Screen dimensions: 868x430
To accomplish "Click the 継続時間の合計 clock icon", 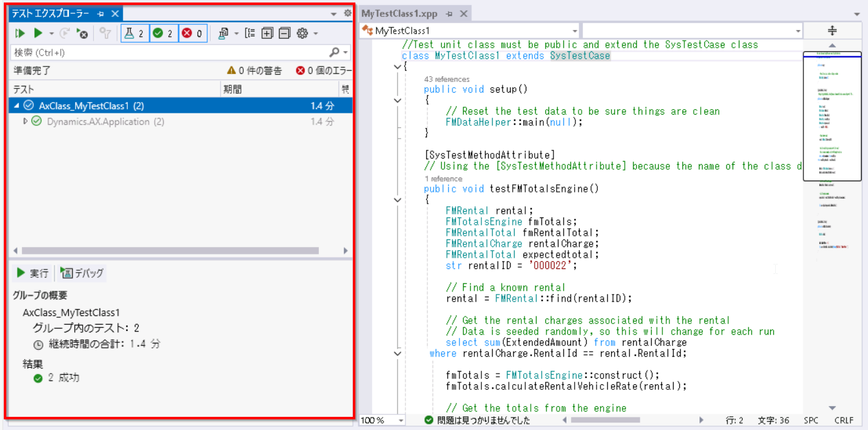I will (x=39, y=344).
